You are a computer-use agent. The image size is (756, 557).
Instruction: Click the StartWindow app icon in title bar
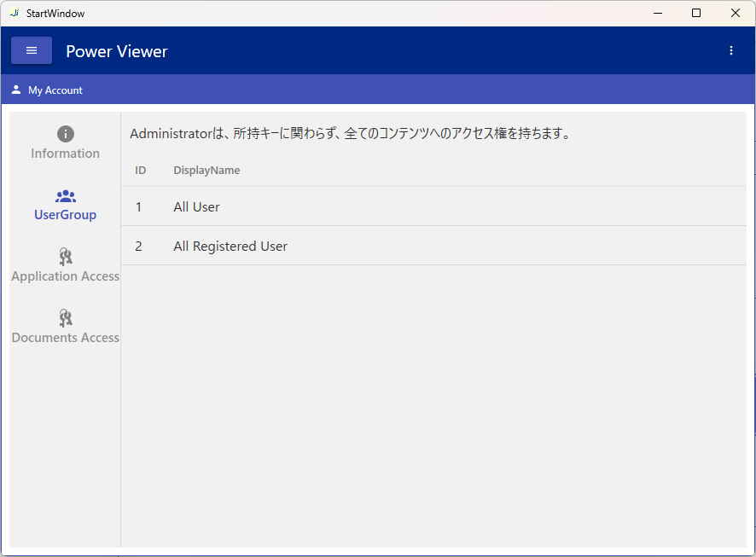14,13
